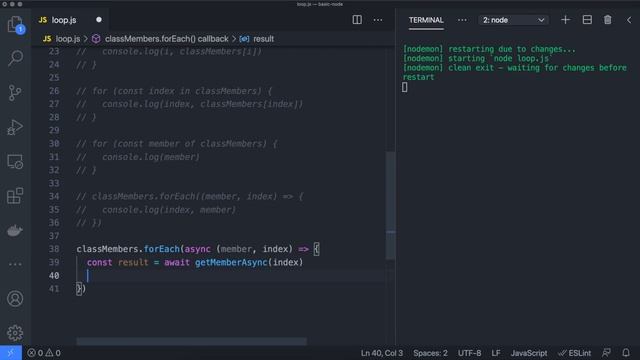Open the notifications bell icon
Screen dimensions: 640x360
point(626,353)
